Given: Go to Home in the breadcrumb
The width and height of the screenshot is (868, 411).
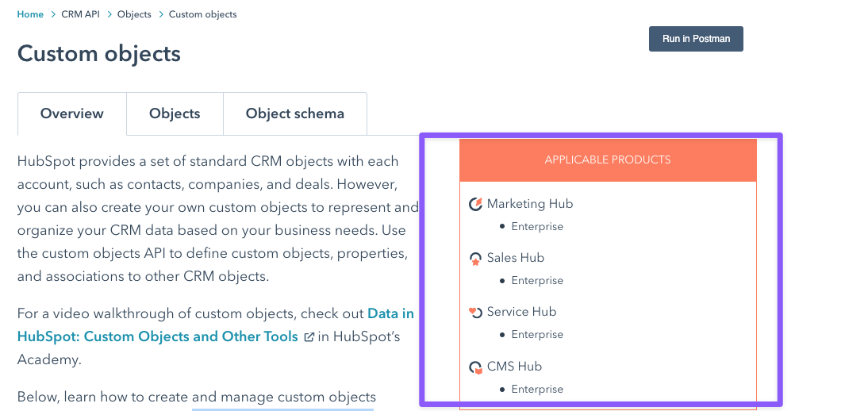Looking at the screenshot, I should coord(30,14).
